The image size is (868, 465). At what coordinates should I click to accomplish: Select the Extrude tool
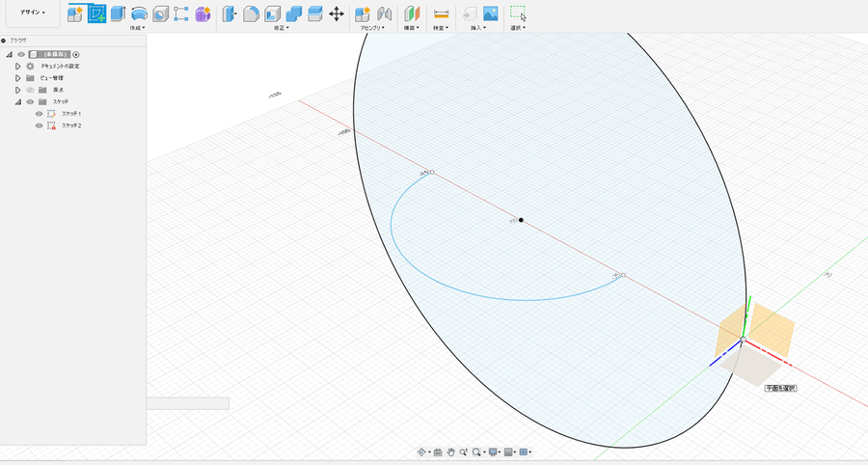tap(118, 14)
